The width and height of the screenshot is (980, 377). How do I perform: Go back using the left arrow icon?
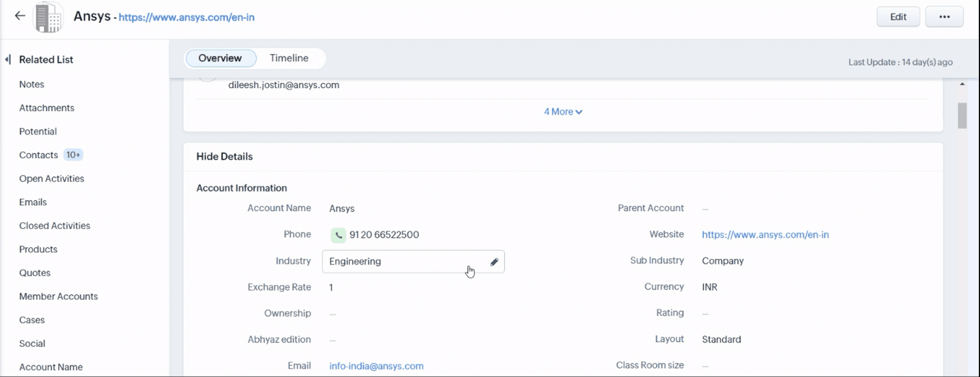click(x=20, y=16)
